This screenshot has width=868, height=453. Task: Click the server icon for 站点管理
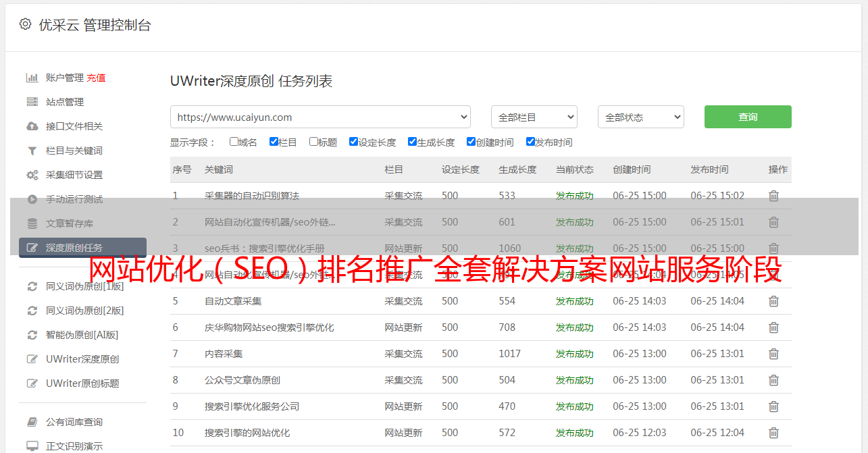click(32, 102)
